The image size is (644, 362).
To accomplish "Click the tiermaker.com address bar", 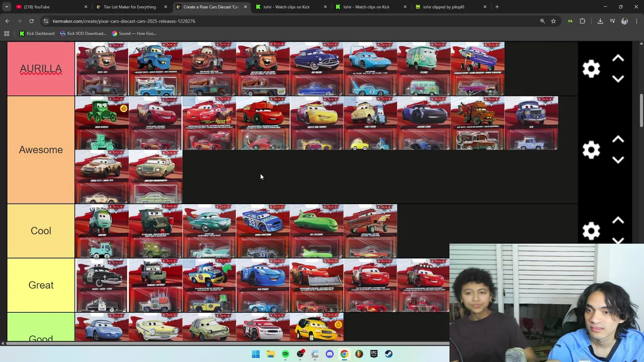I will (x=292, y=21).
